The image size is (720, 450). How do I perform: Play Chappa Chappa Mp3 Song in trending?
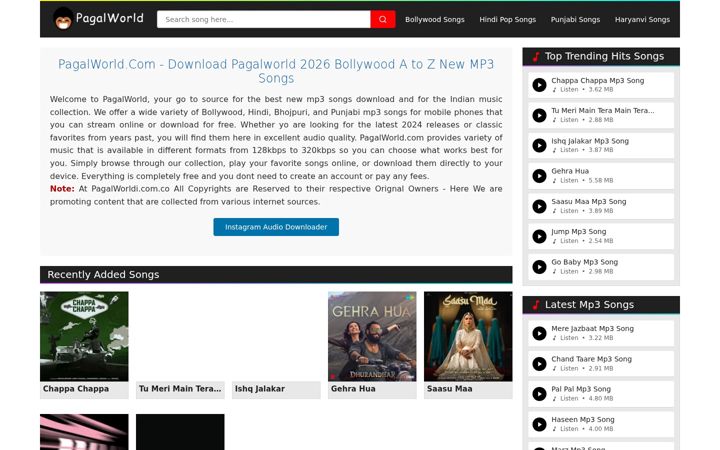(x=539, y=85)
